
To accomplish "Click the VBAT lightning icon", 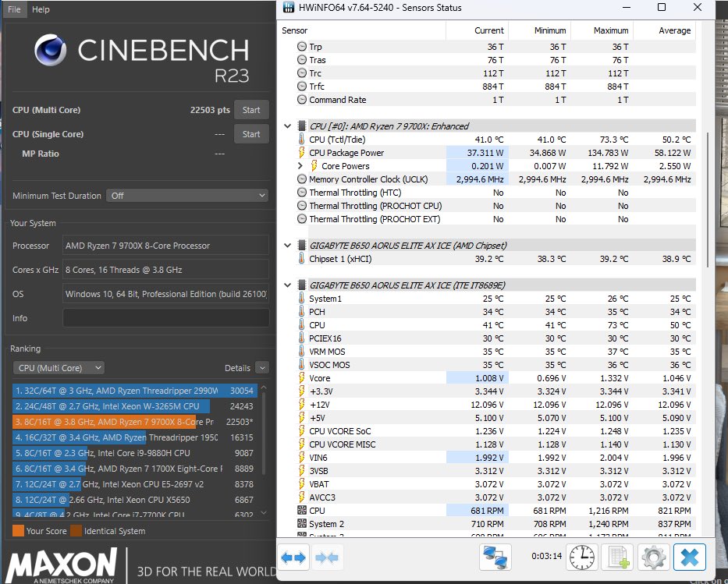I will tap(302, 483).
